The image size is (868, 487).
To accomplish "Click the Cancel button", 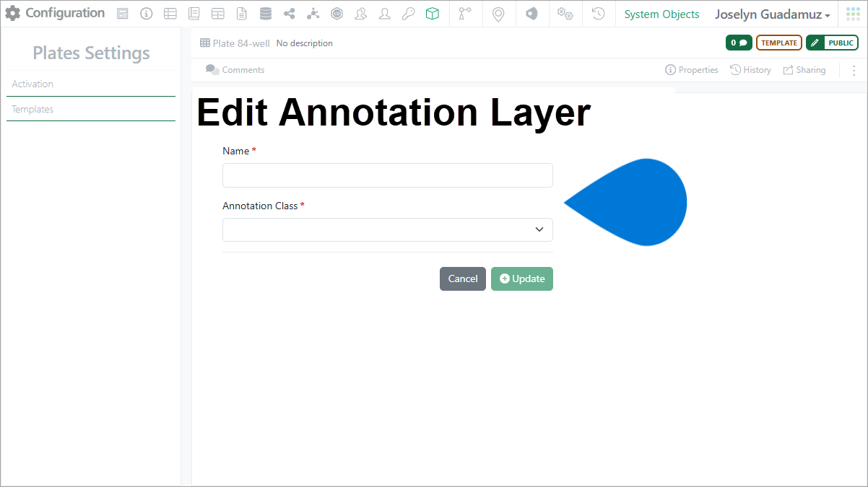I will coord(463,279).
